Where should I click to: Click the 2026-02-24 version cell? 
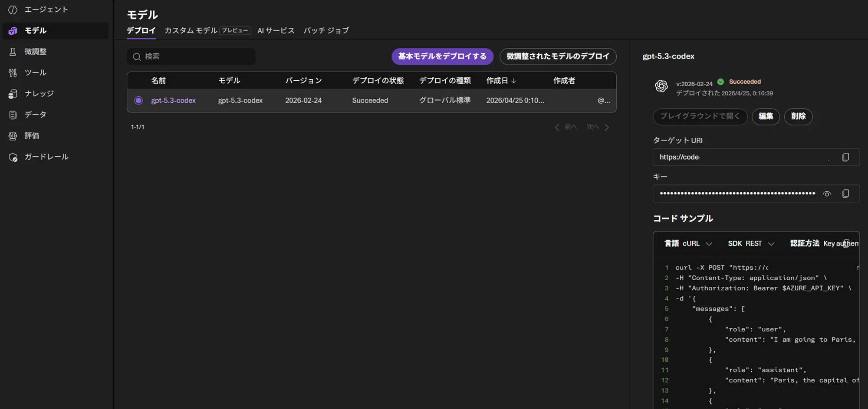(303, 101)
